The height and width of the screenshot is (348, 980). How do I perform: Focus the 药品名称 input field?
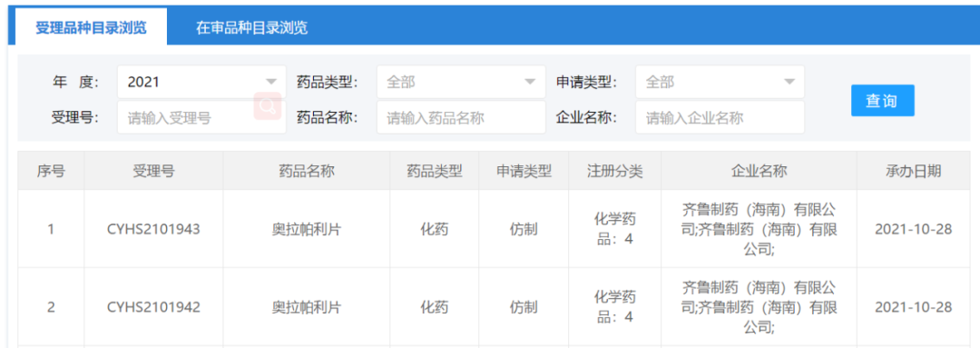(x=461, y=118)
